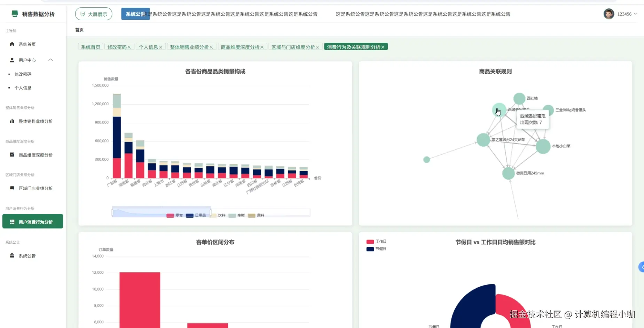This screenshot has height=328, width=644.
Task: Click the chart icon beside 商品维度深度分析
Action: point(12,154)
